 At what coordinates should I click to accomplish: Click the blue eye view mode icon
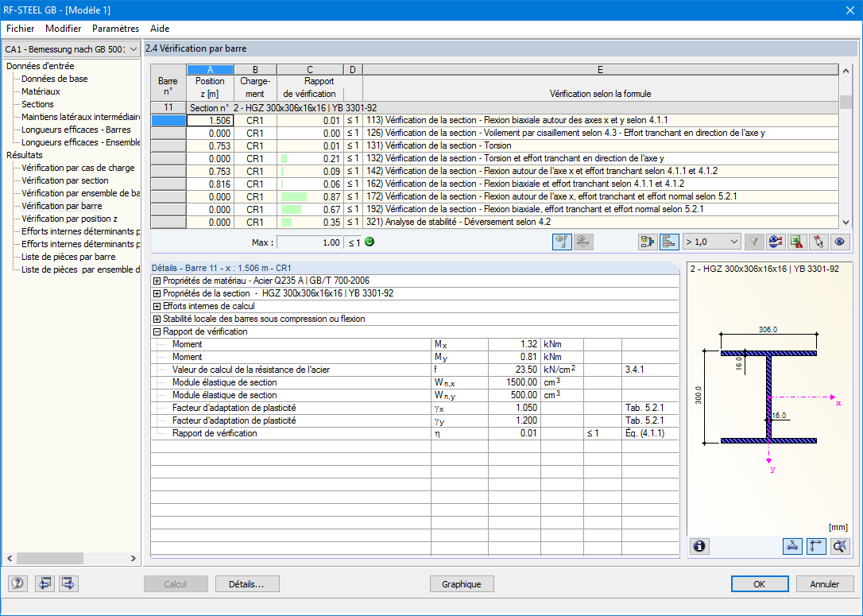(840, 242)
